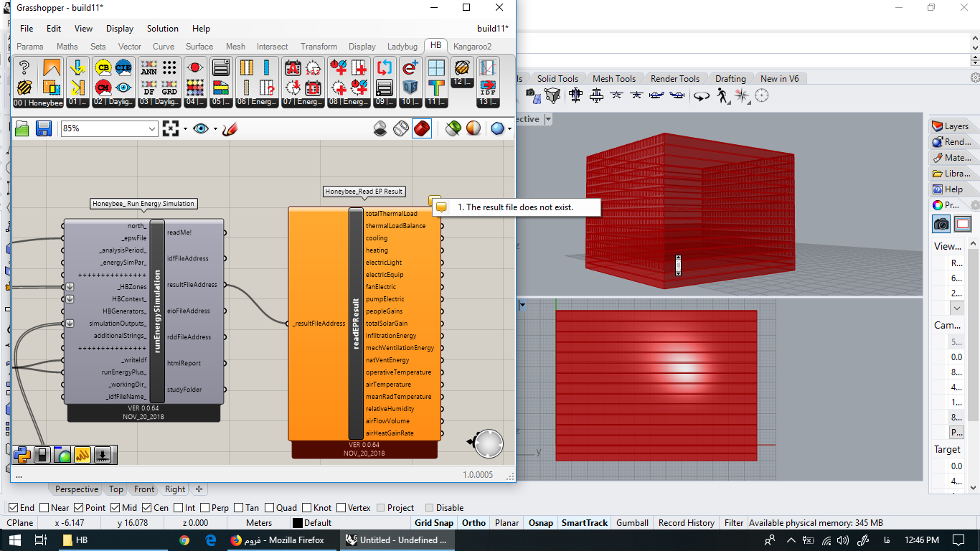Click the Honeybee bee icon in ribbon

24,88
